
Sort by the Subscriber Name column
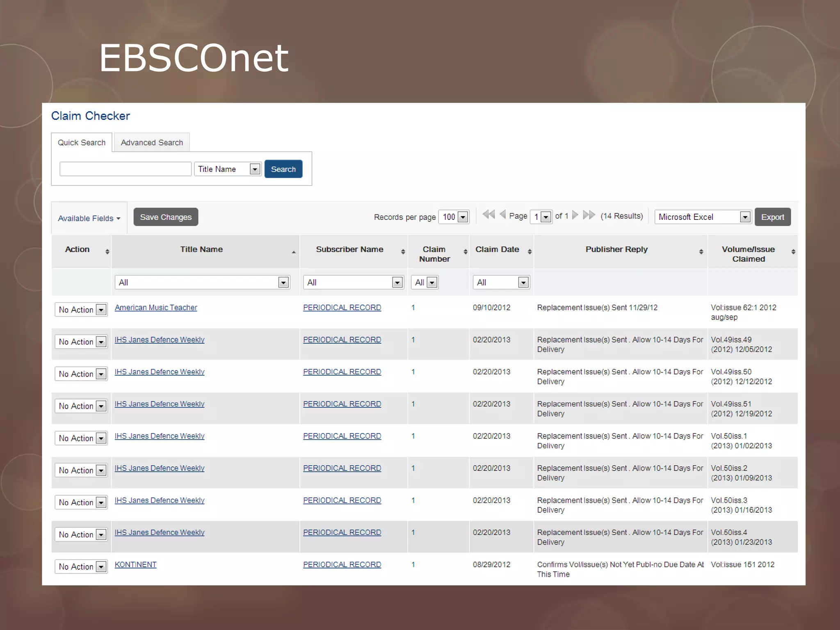click(x=403, y=252)
